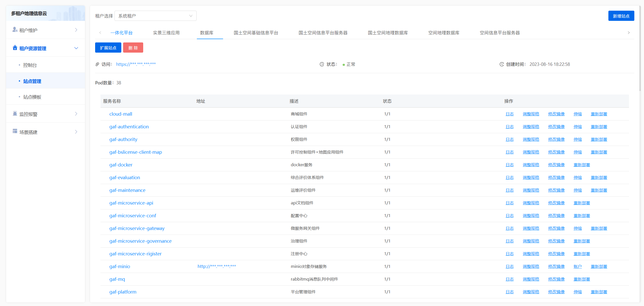The image size is (644, 306).
Task: Open the 租户选择 dropdown
Action: point(155,16)
